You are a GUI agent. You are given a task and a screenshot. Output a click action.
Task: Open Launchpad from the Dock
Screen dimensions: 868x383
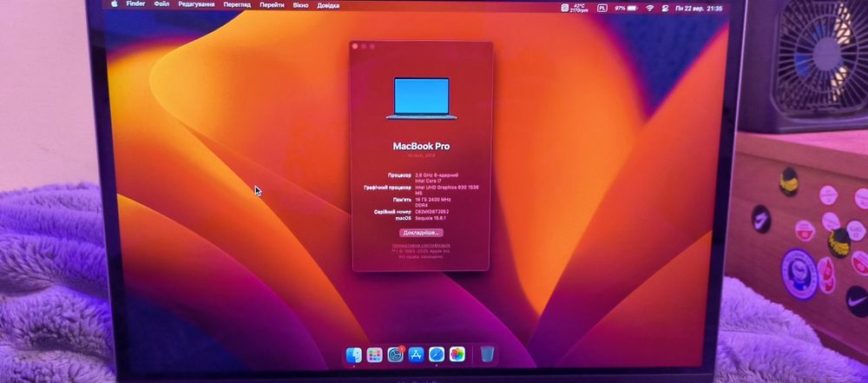coord(375,354)
